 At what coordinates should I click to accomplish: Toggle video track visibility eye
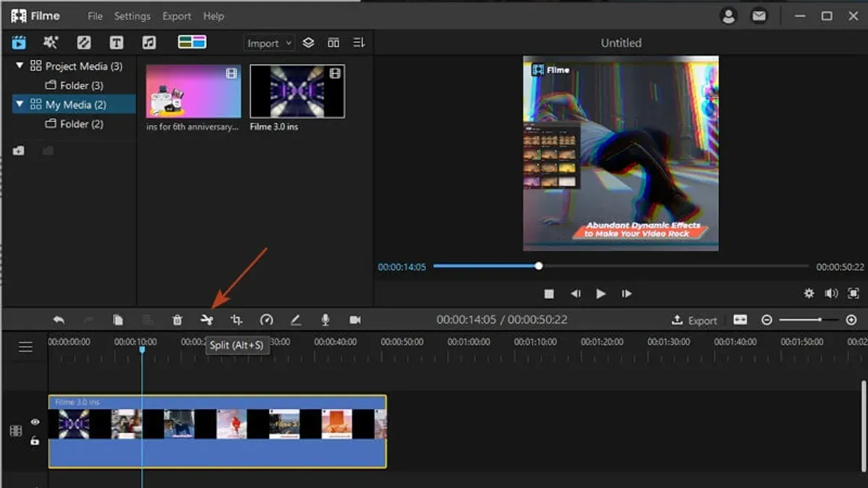point(34,422)
